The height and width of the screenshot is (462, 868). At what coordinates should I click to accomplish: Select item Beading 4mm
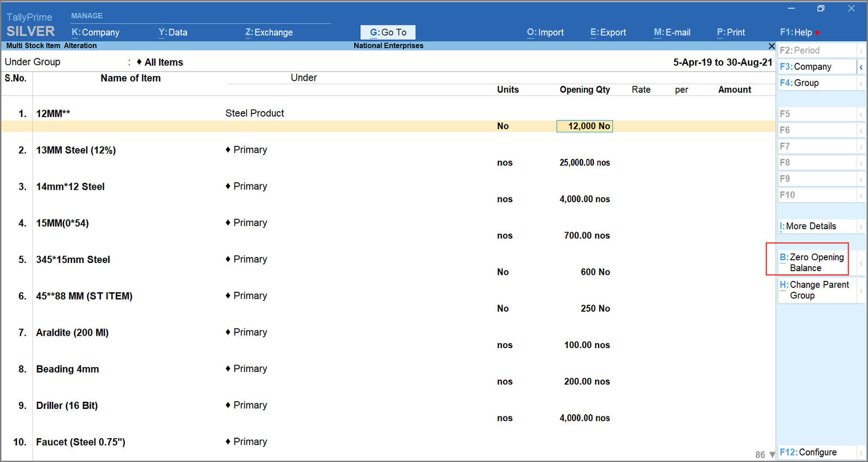point(68,369)
